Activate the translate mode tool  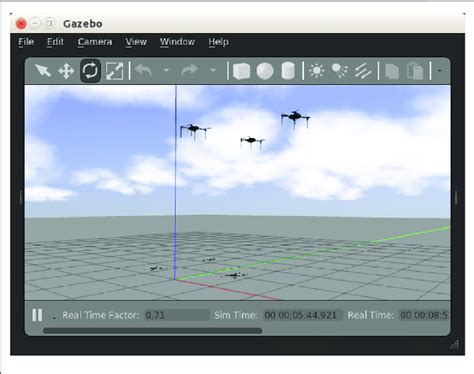(66, 71)
